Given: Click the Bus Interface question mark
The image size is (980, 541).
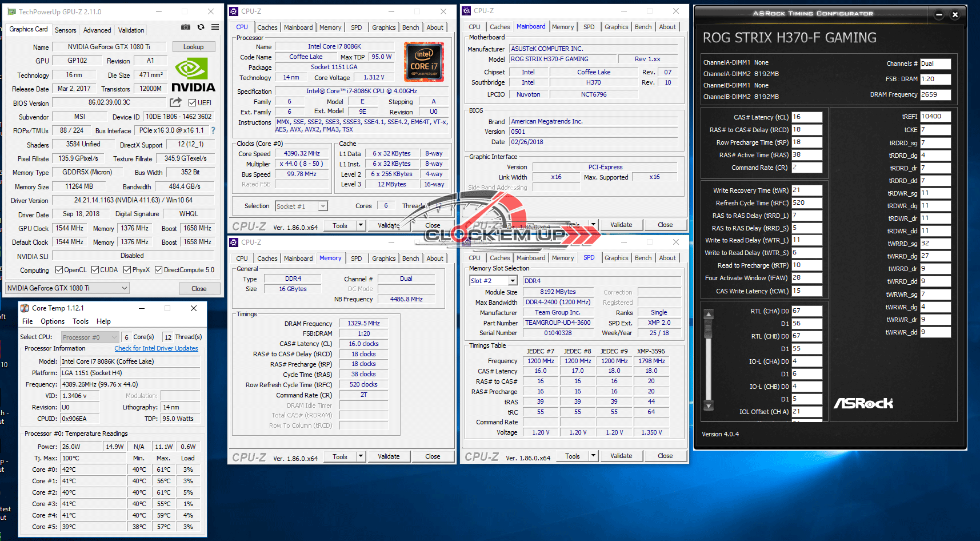Looking at the screenshot, I should [213, 130].
